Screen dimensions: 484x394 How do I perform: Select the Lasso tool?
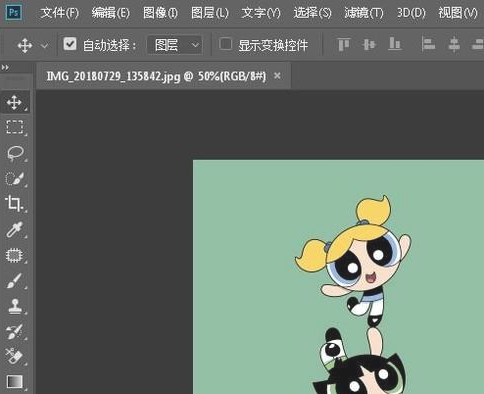point(14,153)
